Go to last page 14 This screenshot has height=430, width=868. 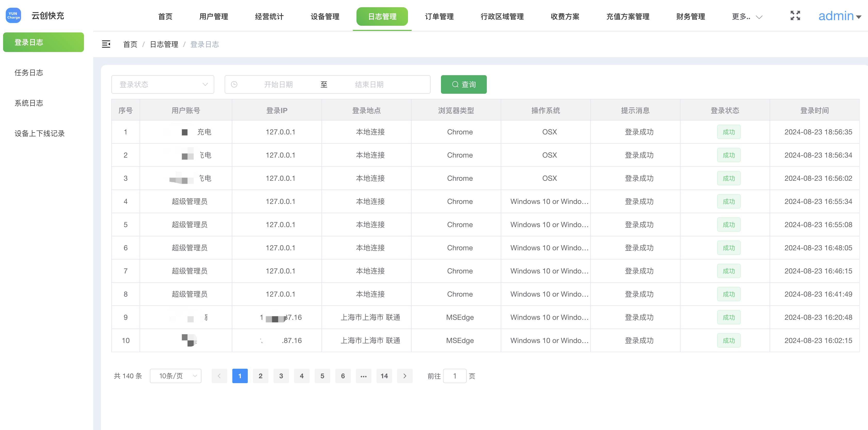[x=384, y=376]
